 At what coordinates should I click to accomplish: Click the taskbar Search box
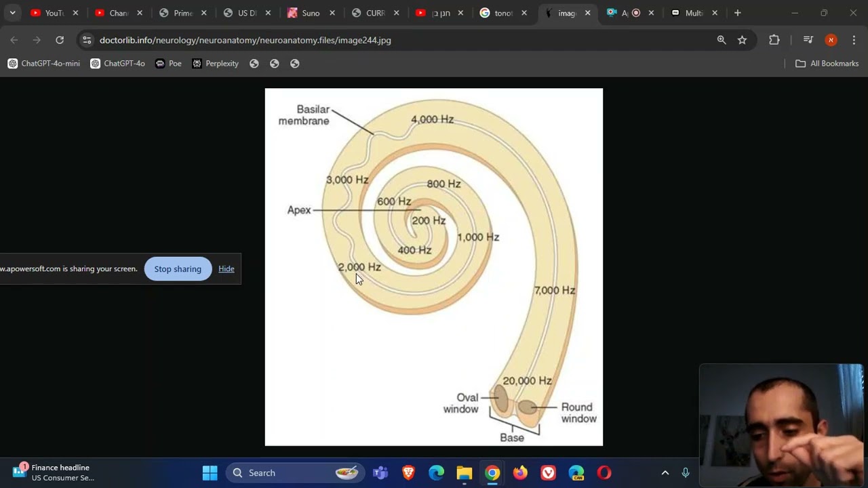[x=296, y=472]
